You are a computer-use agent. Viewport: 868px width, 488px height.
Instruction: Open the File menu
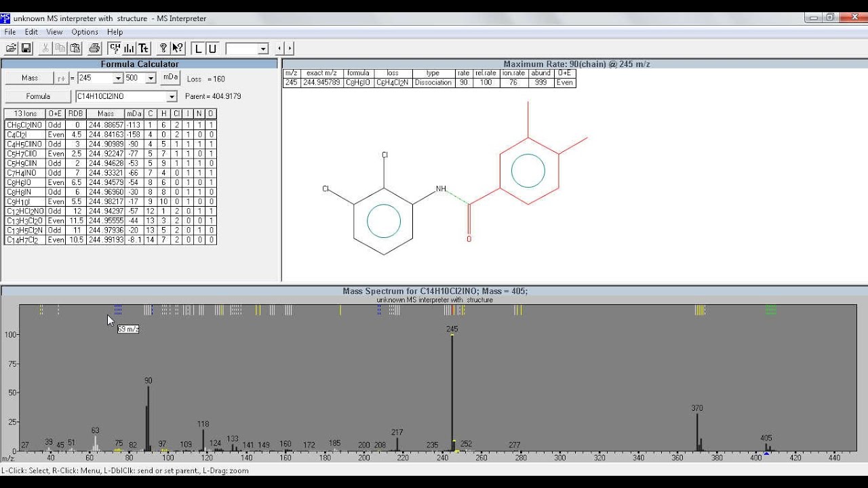click(x=10, y=32)
